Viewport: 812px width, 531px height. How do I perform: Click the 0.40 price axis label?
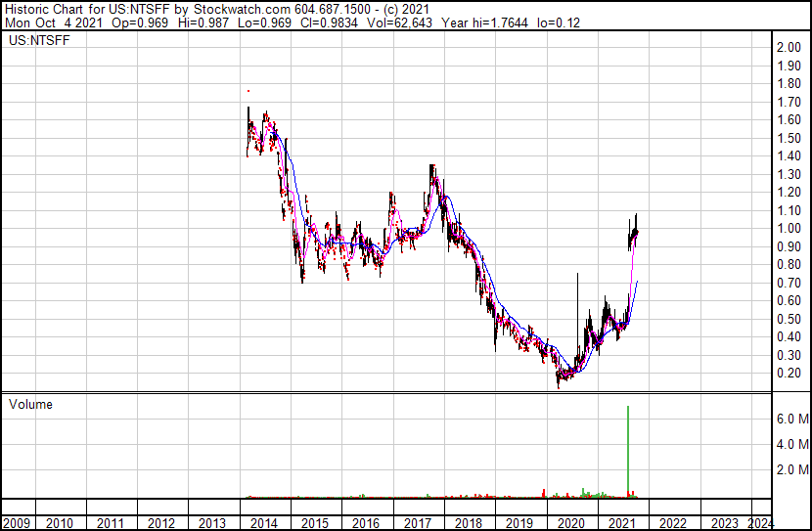(789, 337)
